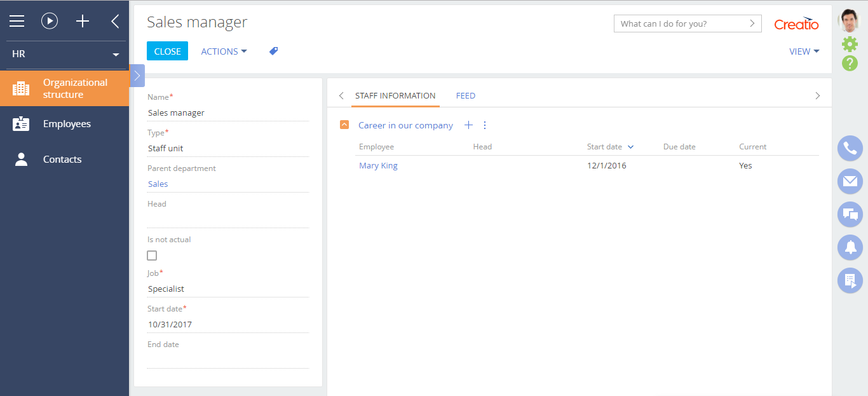868x396 pixels.
Task: Open the phone call panel icon
Action: coord(850,148)
